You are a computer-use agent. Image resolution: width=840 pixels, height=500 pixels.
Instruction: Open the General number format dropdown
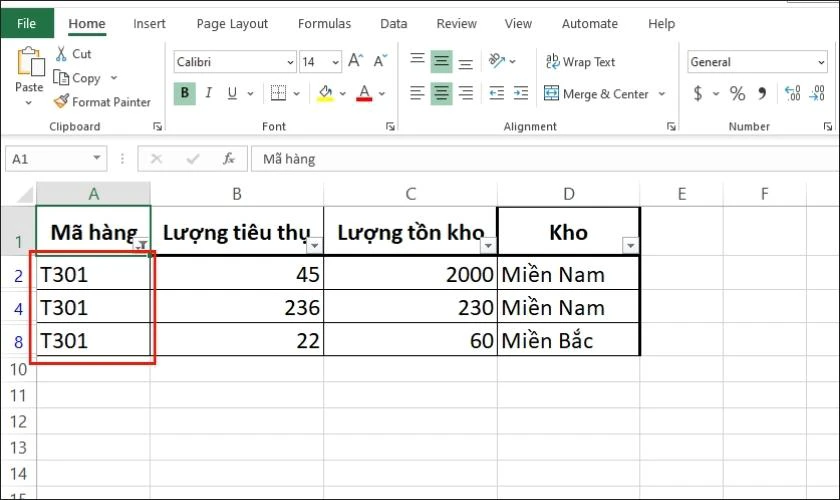[821, 62]
